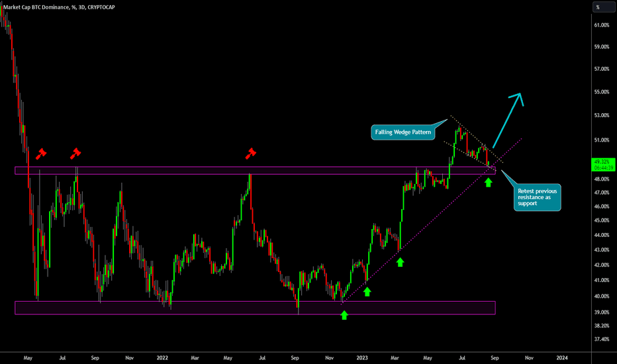Viewport: 617px width, 364px height.
Task: Select the red hammer icon above the May 2022 peak
Action: pos(251,154)
